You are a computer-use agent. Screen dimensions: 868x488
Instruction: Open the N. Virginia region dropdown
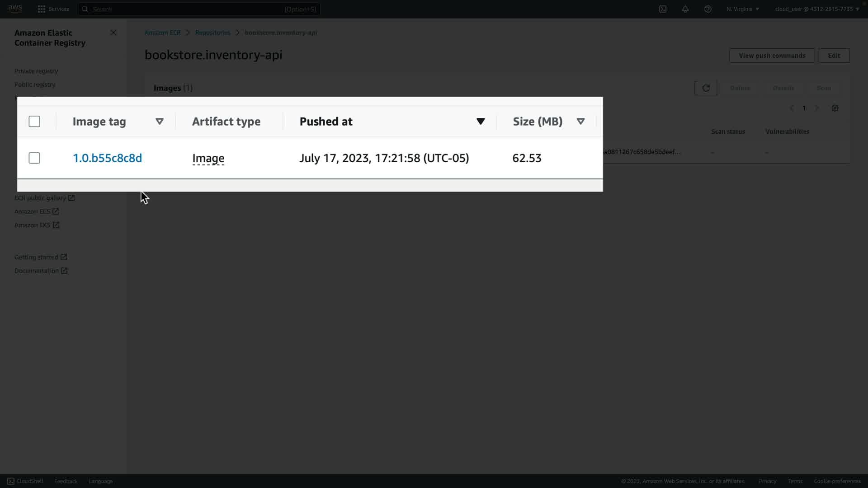(743, 9)
